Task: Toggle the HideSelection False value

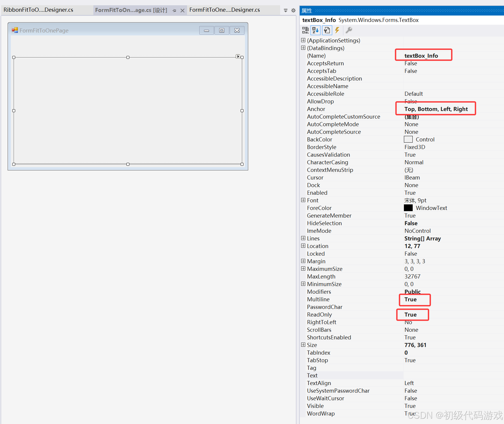Action: [411, 223]
